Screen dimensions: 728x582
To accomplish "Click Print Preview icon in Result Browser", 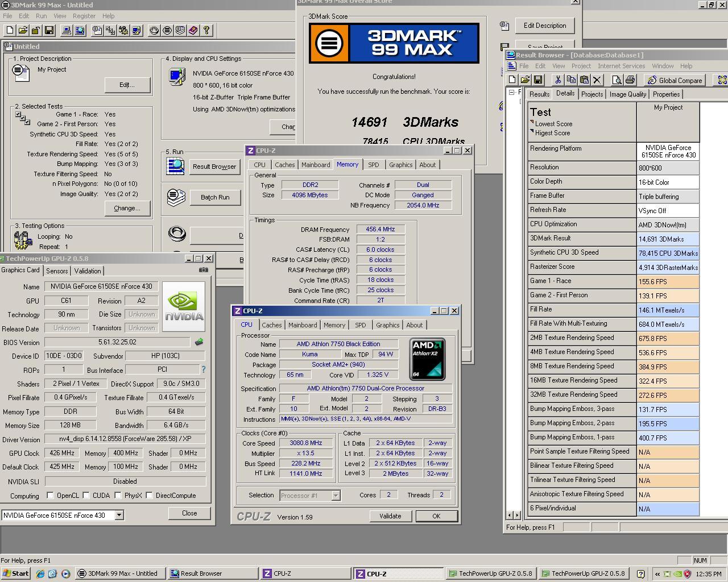I will (x=617, y=80).
